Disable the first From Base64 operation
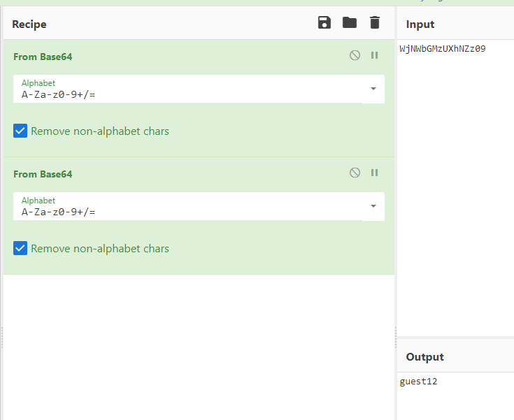This screenshot has height=420, width=514. [355, 56]
